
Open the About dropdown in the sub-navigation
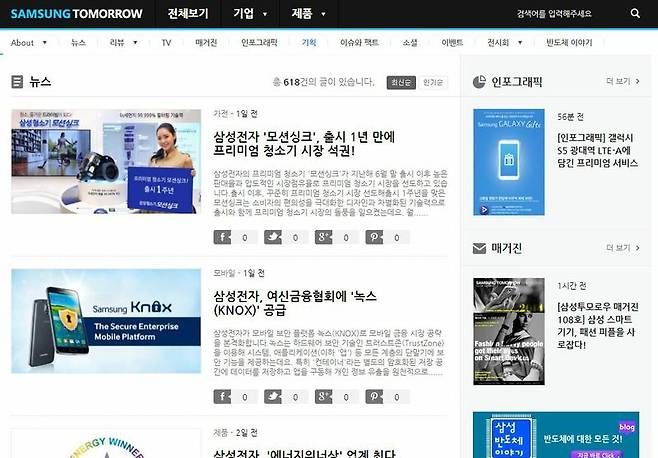click(28, 43)
